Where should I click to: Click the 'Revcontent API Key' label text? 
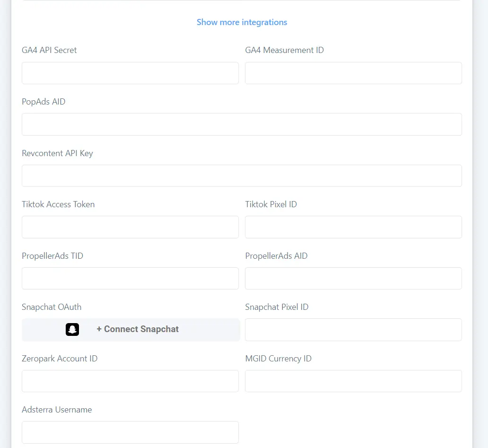tap(57, 153)
